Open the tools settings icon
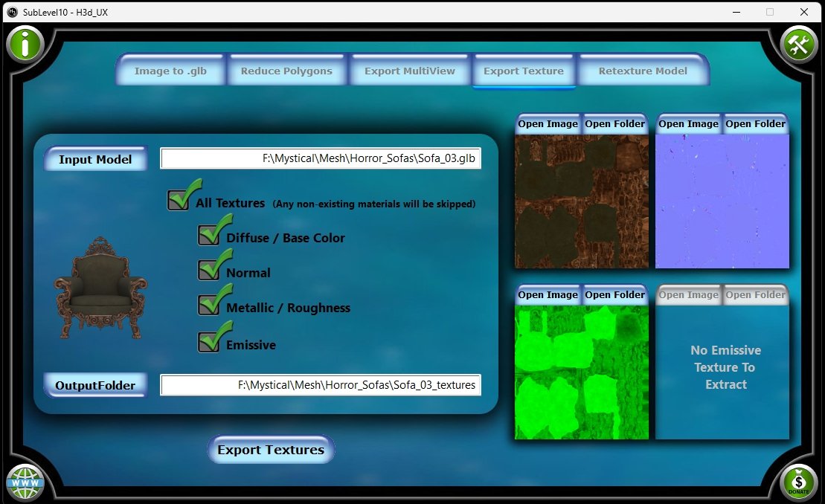This screenshot has width=825, height=504. coord(800,45)
